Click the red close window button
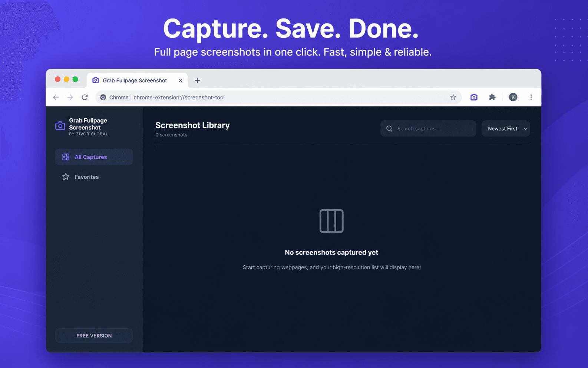Image resolution: width=588 pixels, height=368 pixels. [x=57, y=79]
